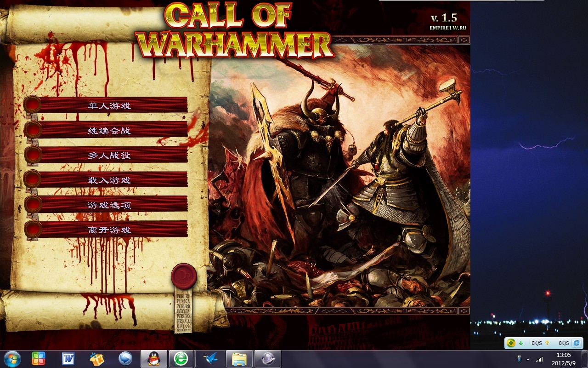588x368 pixels.
Task: Open the blue hummingbird taskbar icon
Action: pyautogui.click(x=211, y=359)
